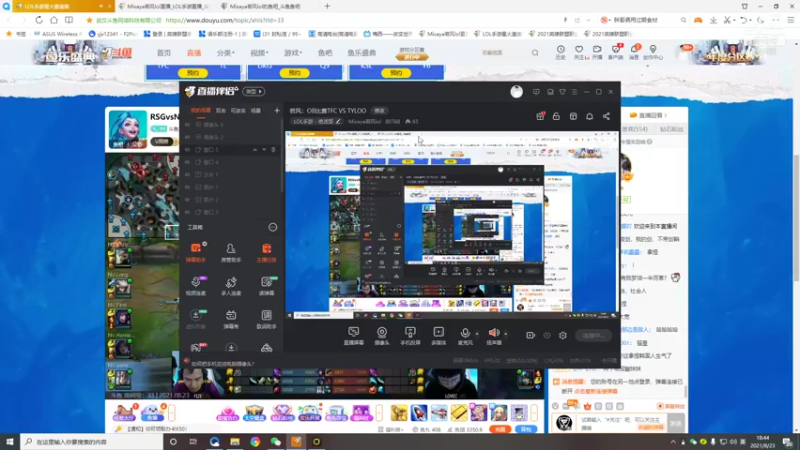The width and height of the screenshot is (800, 450).
Task: Toggle visibility of 图片 1 source
Action: click(187, 187)
